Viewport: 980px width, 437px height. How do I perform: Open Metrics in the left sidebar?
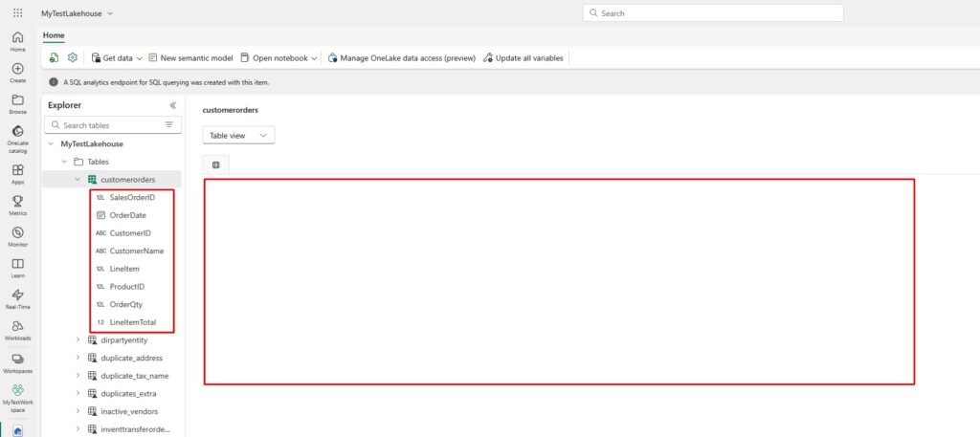(x=17, y=206)
